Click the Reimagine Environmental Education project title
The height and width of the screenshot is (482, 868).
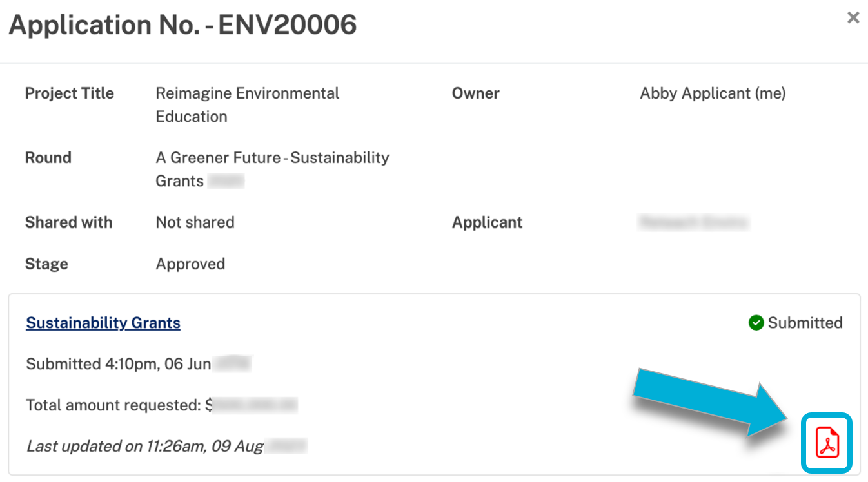pos(247,104)
